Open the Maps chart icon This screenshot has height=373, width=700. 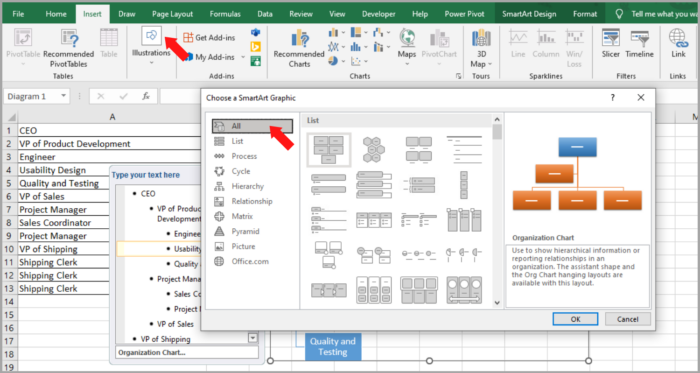[x=407, y=37]
